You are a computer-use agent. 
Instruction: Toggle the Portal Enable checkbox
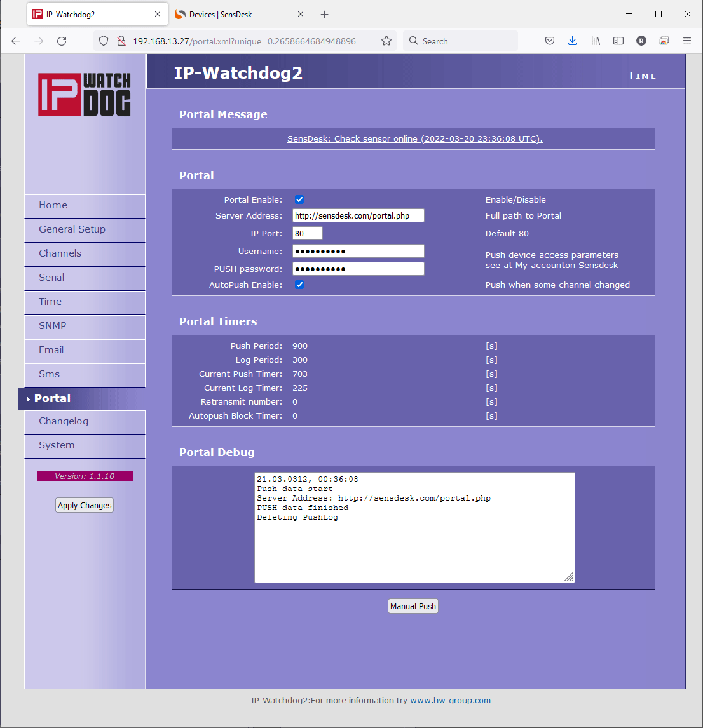(299, 199)
